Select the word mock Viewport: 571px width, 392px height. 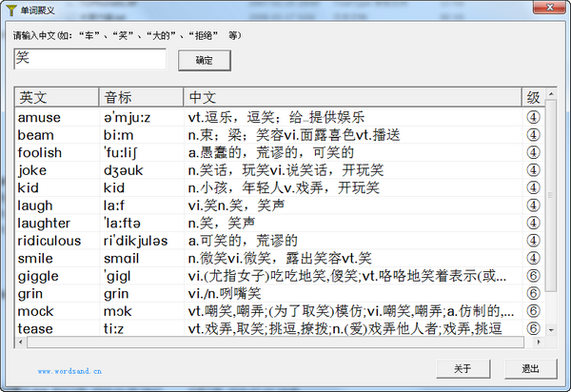36,311
